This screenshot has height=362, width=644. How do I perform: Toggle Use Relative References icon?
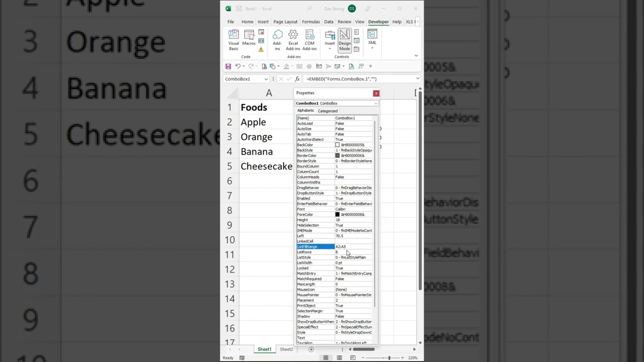click(x=261, y=41)
